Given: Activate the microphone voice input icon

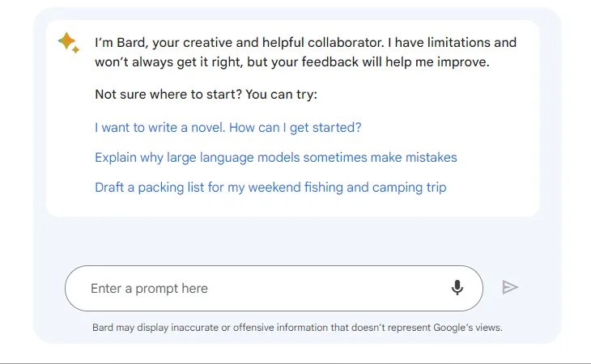Looking at the screenshot, I should (x=457, y=288).
